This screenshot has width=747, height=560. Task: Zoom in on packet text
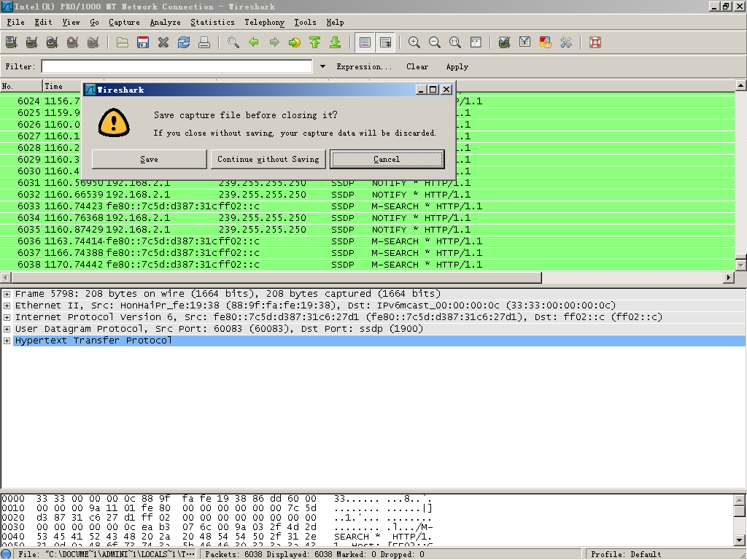(x=414, y=42)
